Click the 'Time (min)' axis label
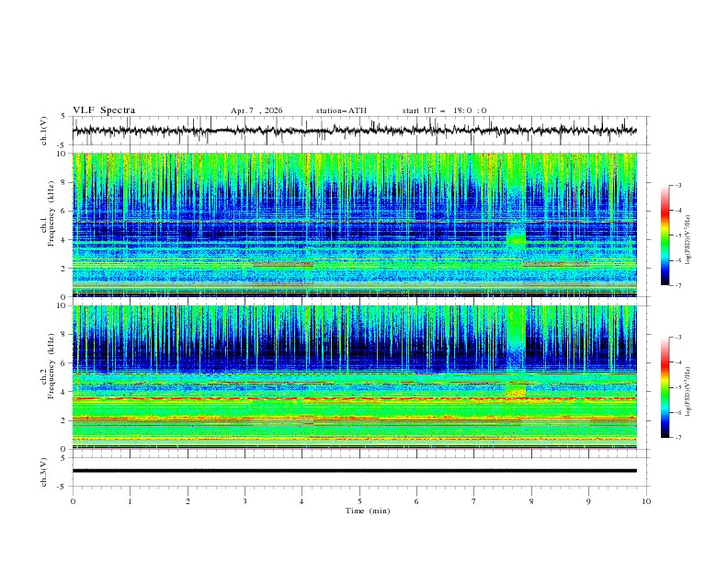The image size is (728, 563). point(368,511)
